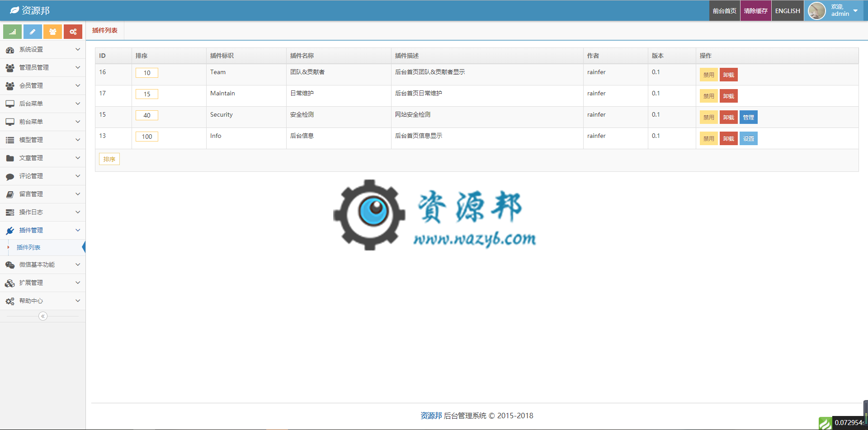This screenshot has height=430, width=868.
Task: Click the red gears shortcut icon
Action: coord(73,32)
